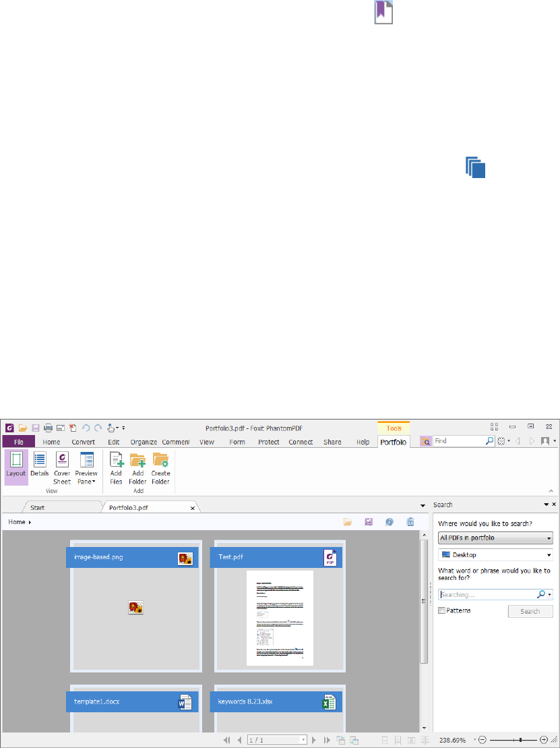Enable the Patterns checkbox
The image size is (560, 748).
(442, 610)
